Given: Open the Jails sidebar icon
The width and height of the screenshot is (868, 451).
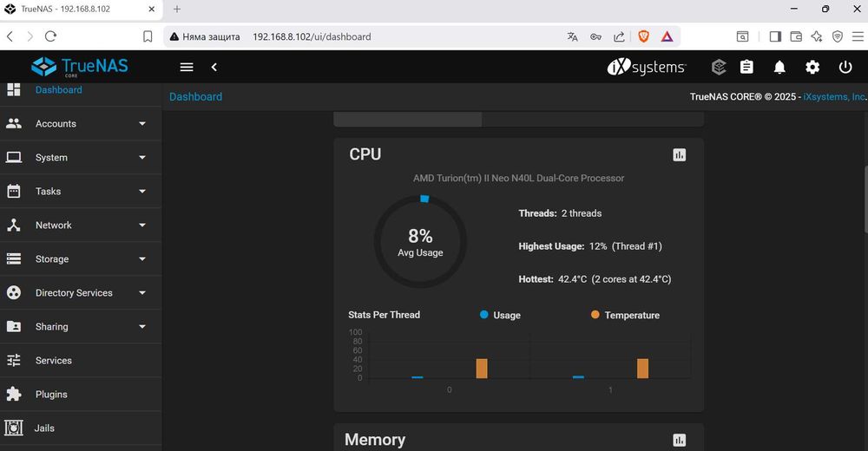Looking at the screenshot, I should (x=14, y=428).
